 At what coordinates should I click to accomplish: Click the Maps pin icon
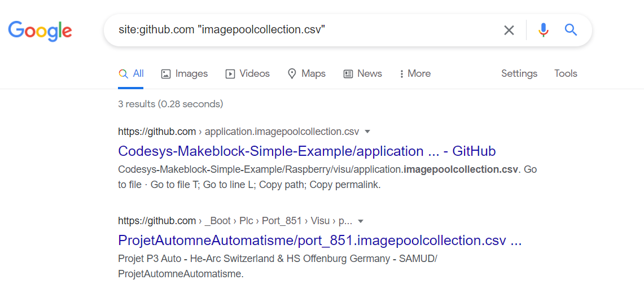click(x=292, y=74)
